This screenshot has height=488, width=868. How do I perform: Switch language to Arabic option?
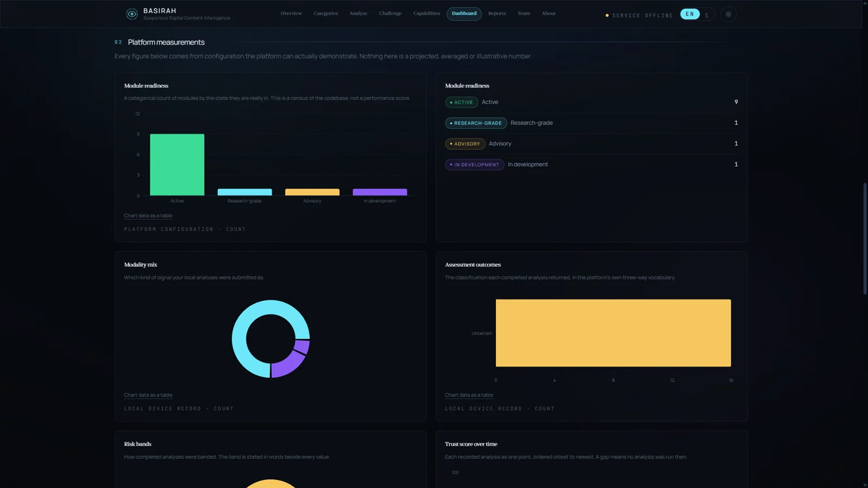pyautogui.click(x=707, y=15)
